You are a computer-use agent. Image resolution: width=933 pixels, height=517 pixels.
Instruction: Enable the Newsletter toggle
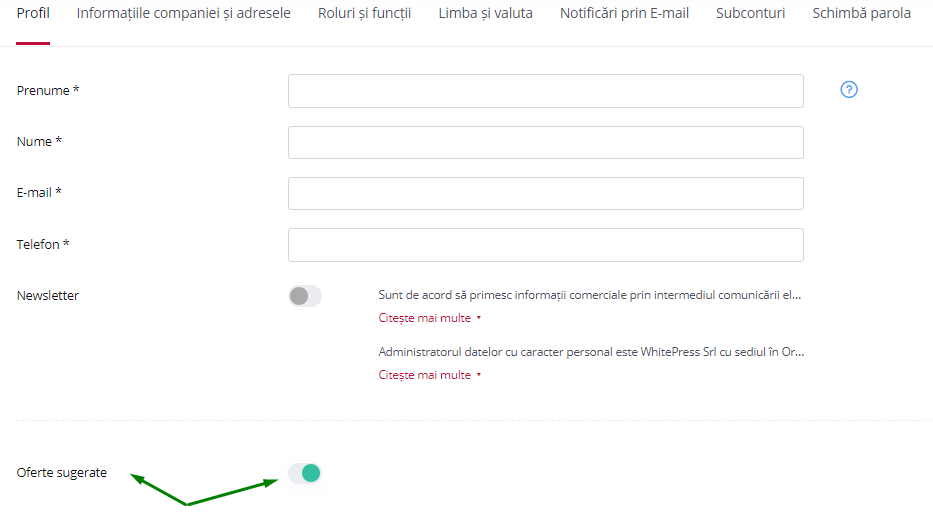[x=305, y=296]
